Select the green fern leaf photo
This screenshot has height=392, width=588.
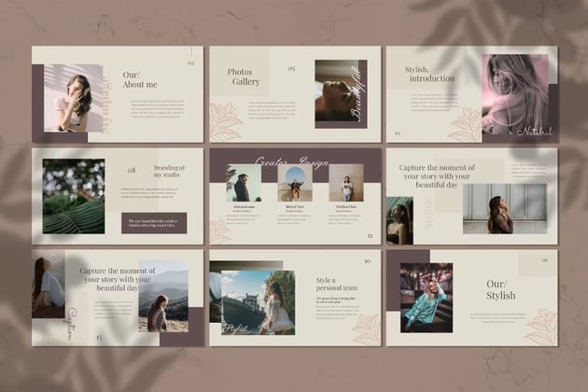tap(74, 196)
